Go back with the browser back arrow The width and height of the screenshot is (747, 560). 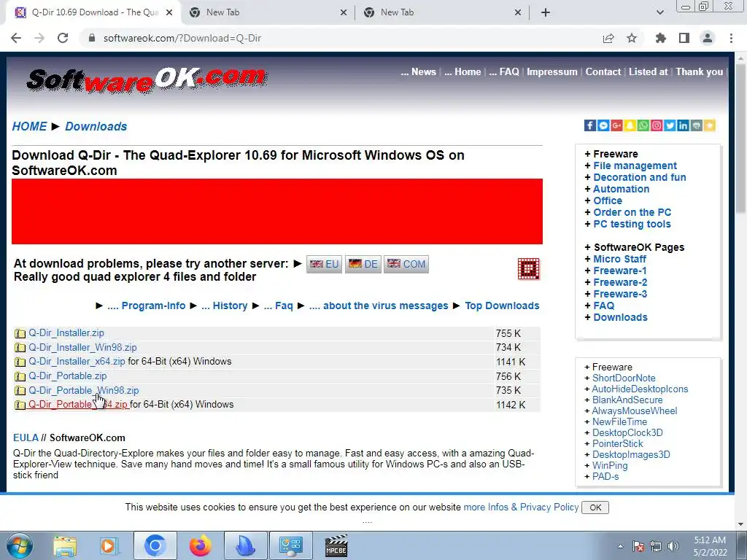[x=16, y=38]
